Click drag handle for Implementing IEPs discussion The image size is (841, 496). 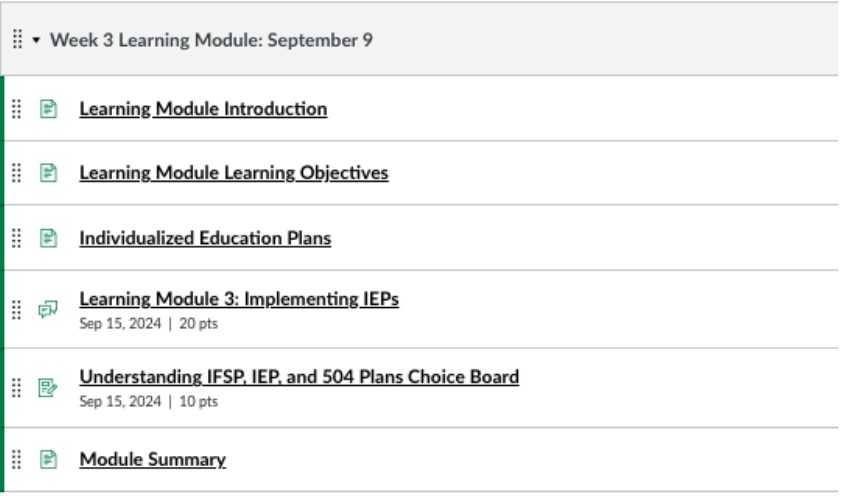(x=17, y=309)
